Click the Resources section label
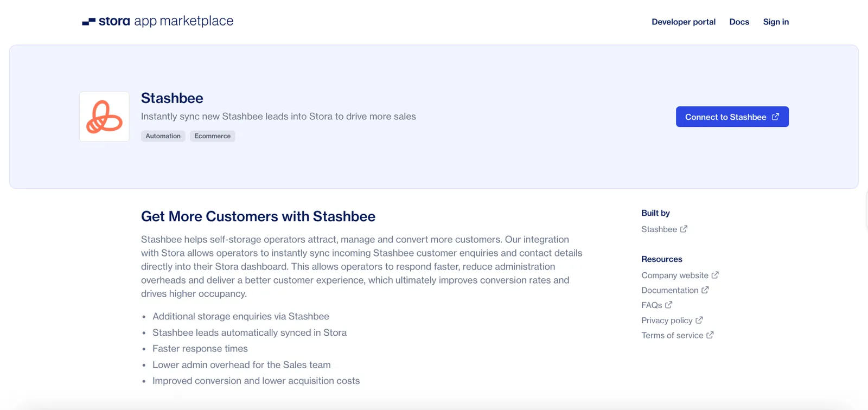Screen dimensions: 868x410 point(662,259)
